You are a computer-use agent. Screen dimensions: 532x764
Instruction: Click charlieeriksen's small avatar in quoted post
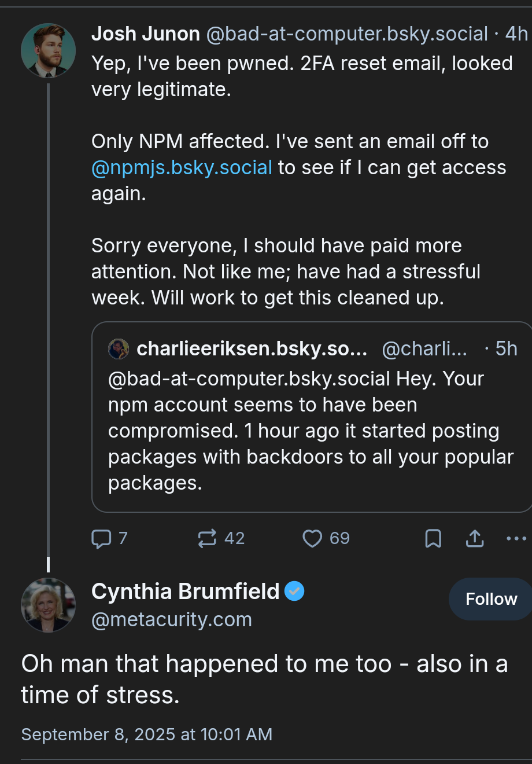point(119,349)
